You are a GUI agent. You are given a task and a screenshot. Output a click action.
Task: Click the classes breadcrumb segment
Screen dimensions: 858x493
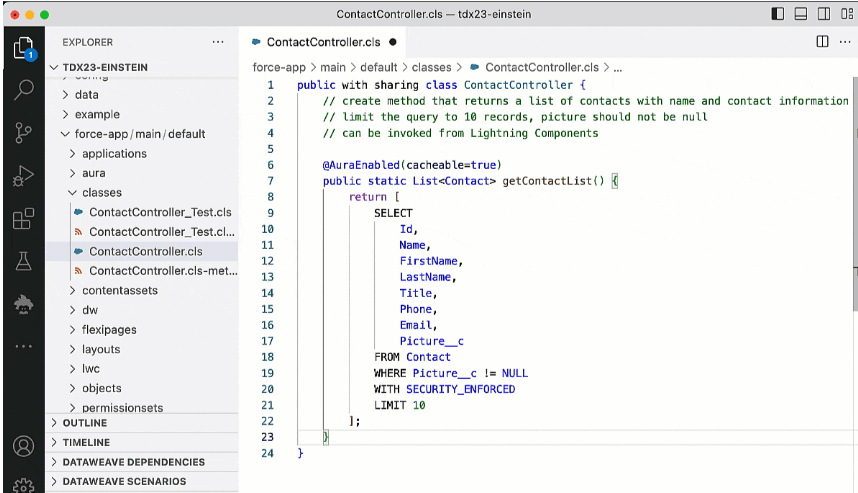pos(431,67)
